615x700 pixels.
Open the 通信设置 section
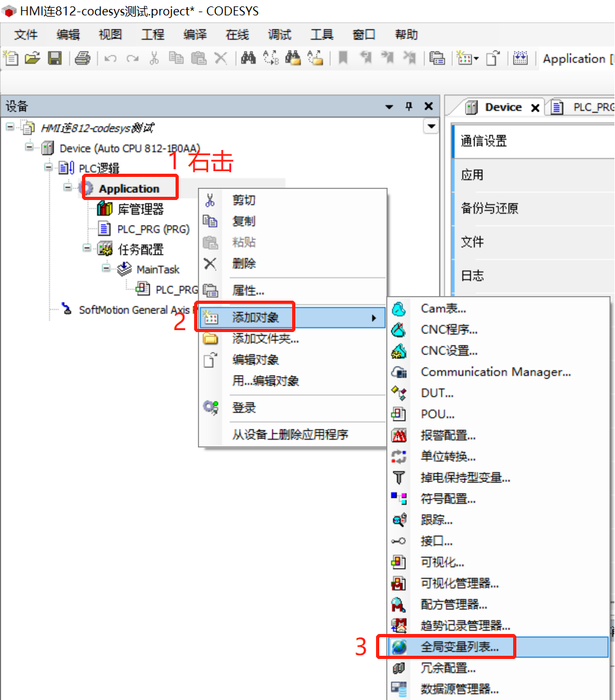tap(534, 141)
